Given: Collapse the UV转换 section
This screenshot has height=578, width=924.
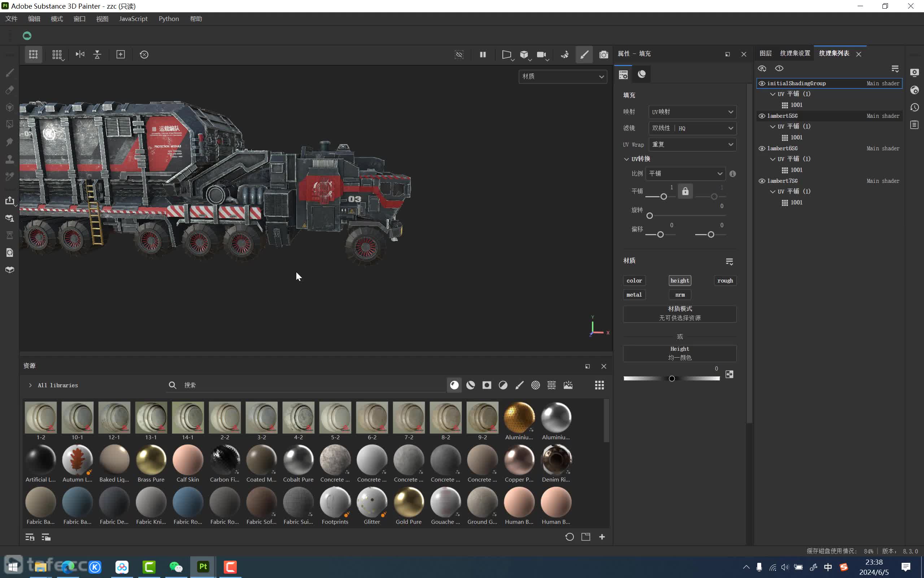Looking at the screenshot, I should (x=626, y=159).
